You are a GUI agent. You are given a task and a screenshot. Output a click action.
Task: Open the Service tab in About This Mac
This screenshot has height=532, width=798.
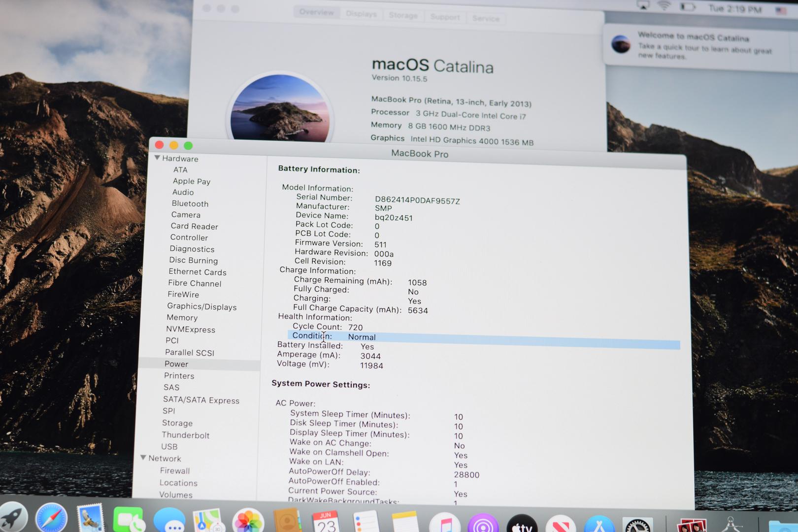[486, 18]
